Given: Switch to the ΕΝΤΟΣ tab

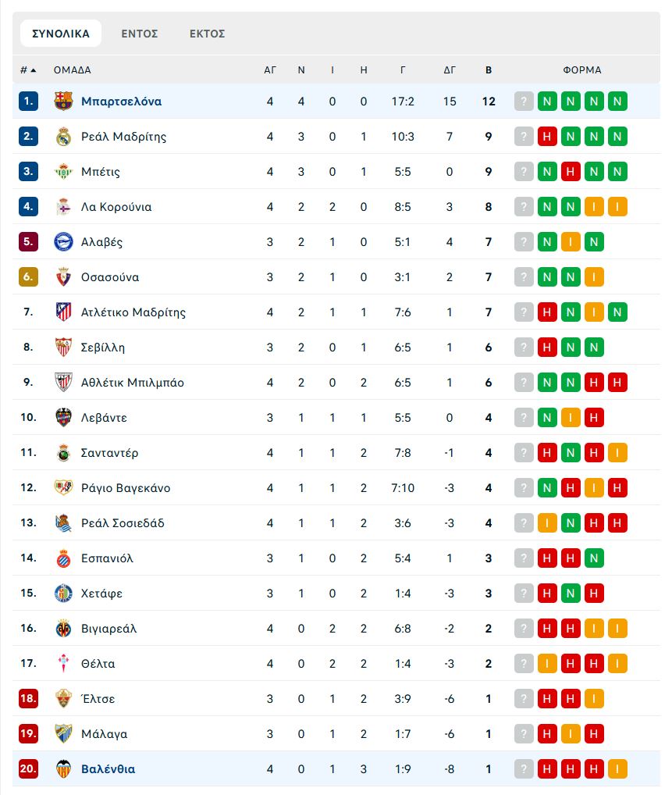Looking at the screenshot, I should pos(140,34).
